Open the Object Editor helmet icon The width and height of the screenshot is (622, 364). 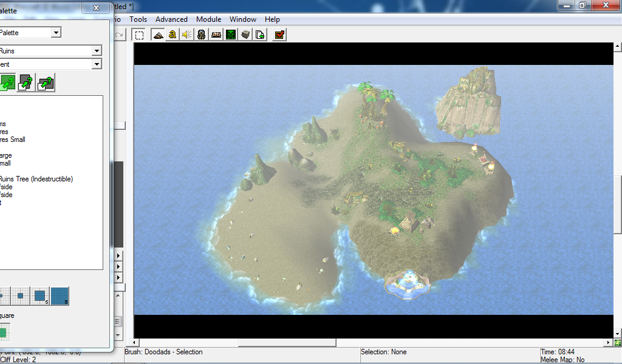(201, 35)
